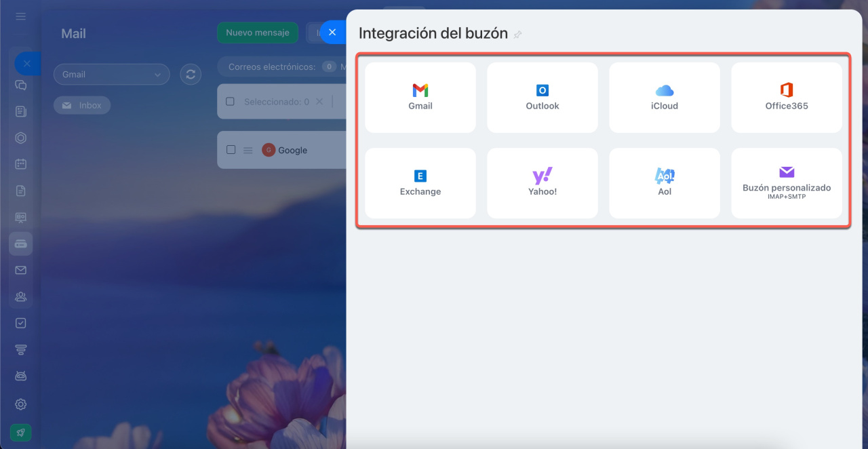This screenshot has height=449, width=868.
Task: Open the tasks checkmark sidebar icon
Action: pyautogui.click(x=21, y=323)
